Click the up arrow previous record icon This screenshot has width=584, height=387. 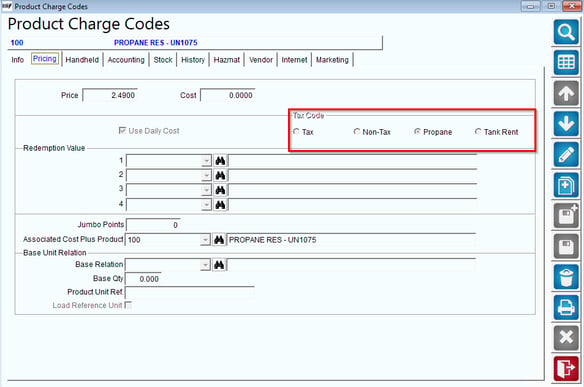(566, 93)
